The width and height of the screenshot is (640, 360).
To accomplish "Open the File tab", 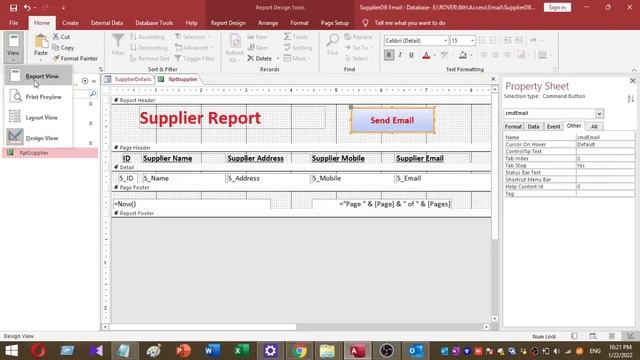I will tap(13, 23).
